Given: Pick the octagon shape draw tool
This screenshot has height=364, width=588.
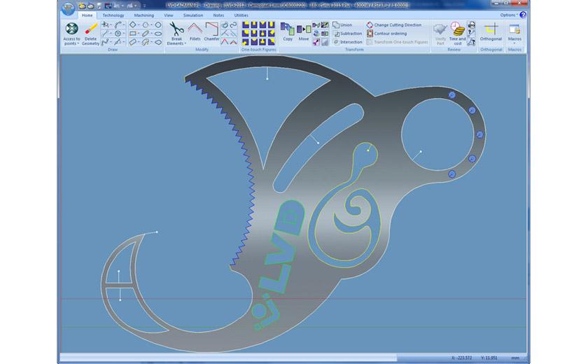Looking at the screenshot, I should (x=158, y=24).
